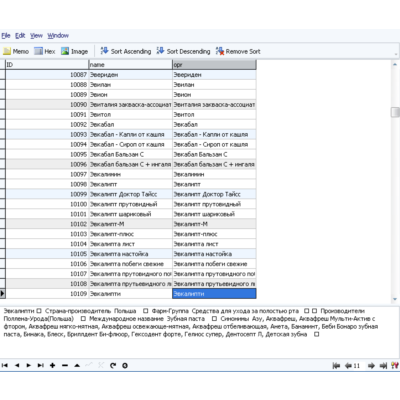Jump to first page arrow

point(336,366)
